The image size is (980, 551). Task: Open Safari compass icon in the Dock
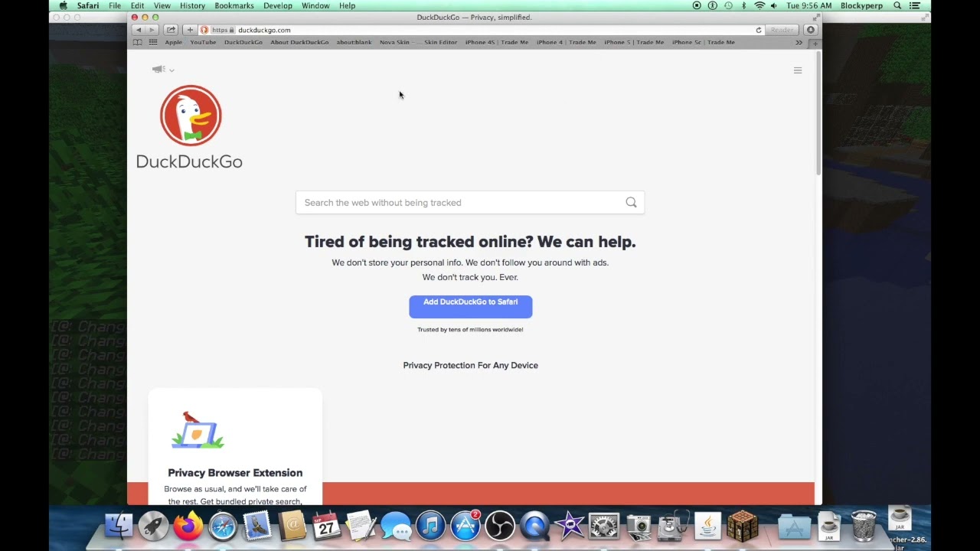point(223,526)
